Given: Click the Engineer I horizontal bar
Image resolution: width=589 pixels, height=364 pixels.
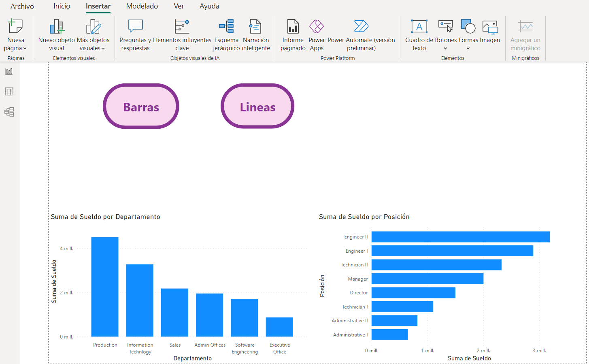Looking at the screenshot, I should click(452, 251).
